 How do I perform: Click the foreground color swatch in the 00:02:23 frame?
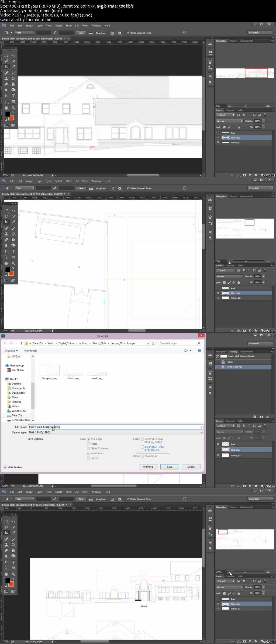pyautogui.click(x=8, y=114)
